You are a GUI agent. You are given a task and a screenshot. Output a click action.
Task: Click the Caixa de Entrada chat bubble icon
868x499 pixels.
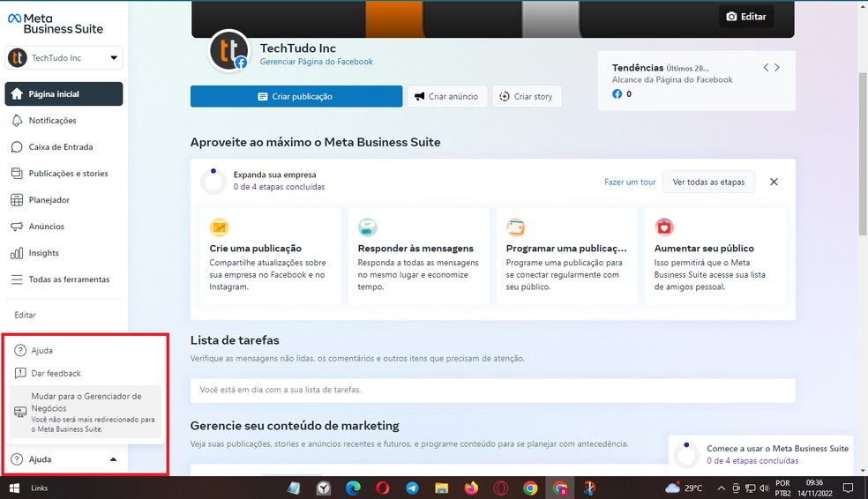pos(17,147)
